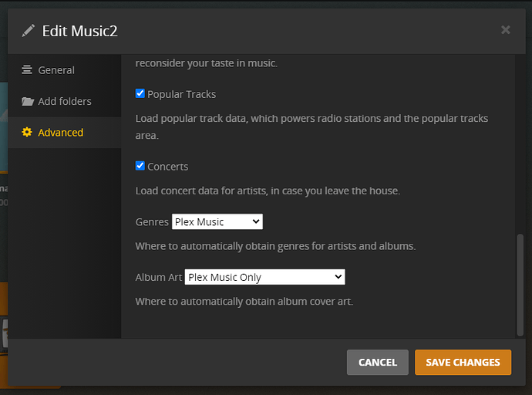Click the pencil icon beside Edit Music2

[x=29, y=31]
